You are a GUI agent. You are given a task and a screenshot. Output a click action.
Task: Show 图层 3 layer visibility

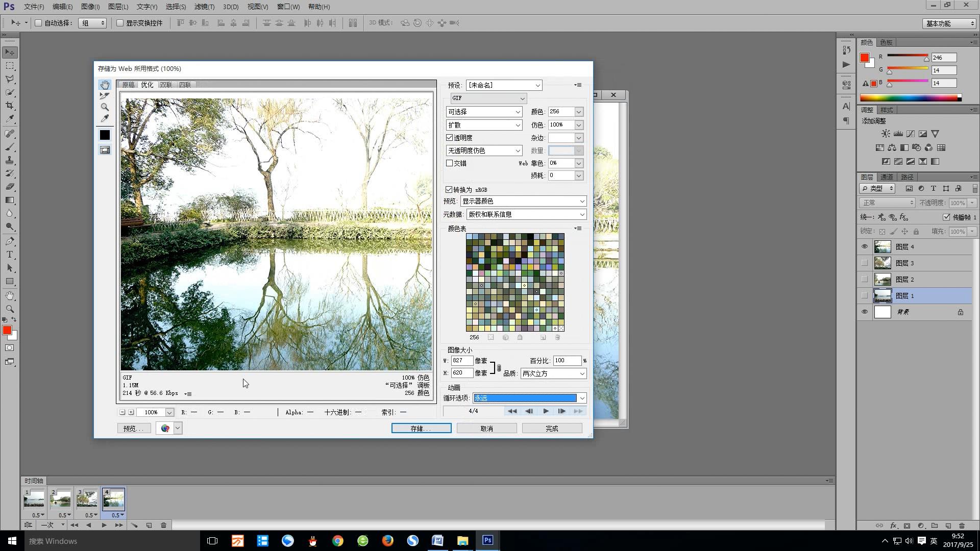coord(864,263)
